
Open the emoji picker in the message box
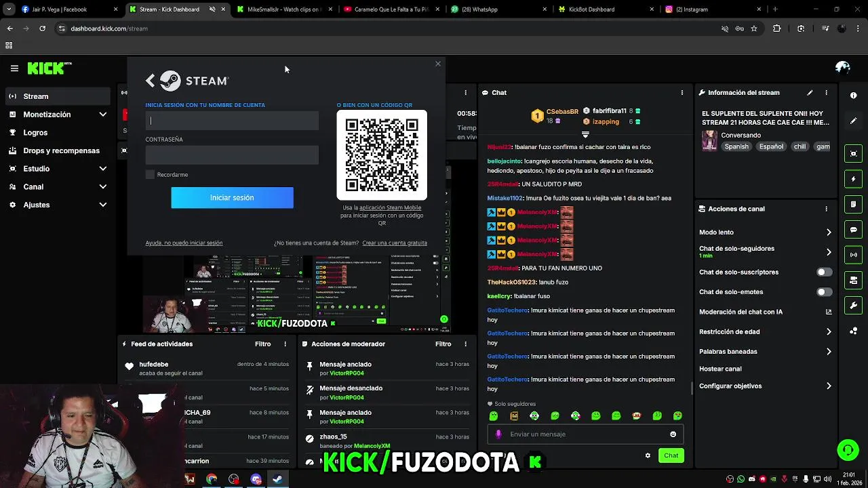click(673, 434)
